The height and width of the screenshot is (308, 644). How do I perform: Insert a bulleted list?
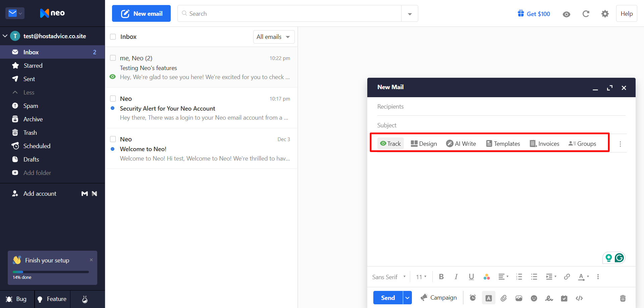click(x=534, y=276)
